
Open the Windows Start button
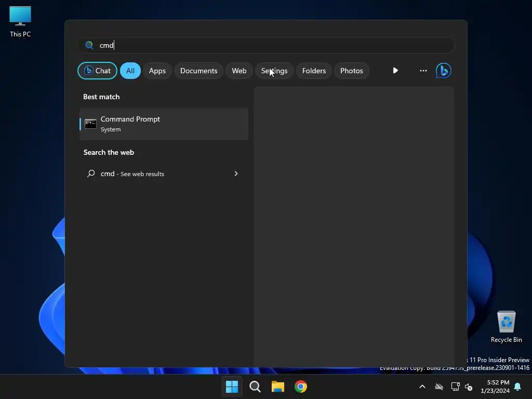(232, 387)
